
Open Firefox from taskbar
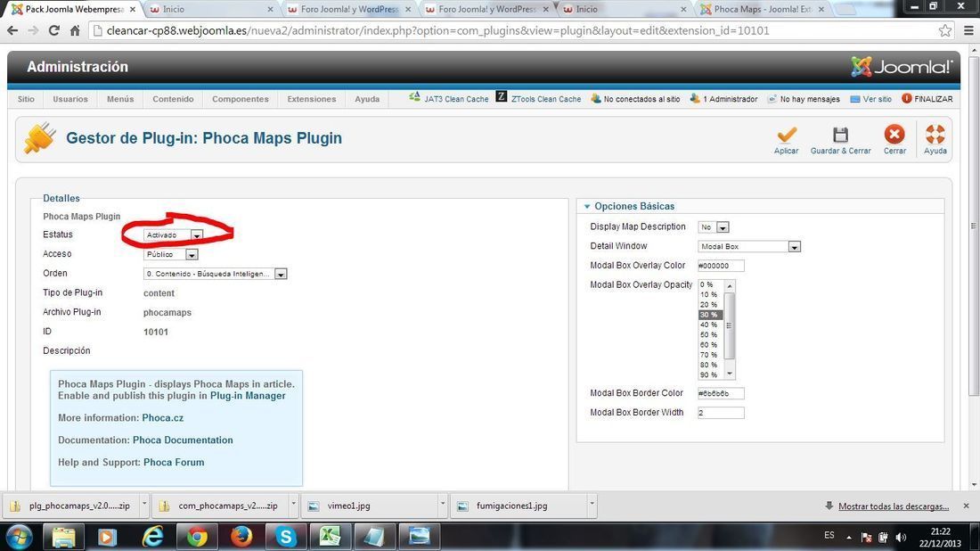[x=241, y=537]
